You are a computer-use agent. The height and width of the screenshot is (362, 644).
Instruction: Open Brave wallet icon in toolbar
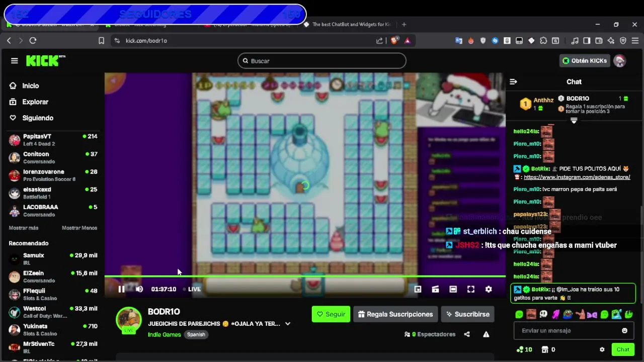599,41
